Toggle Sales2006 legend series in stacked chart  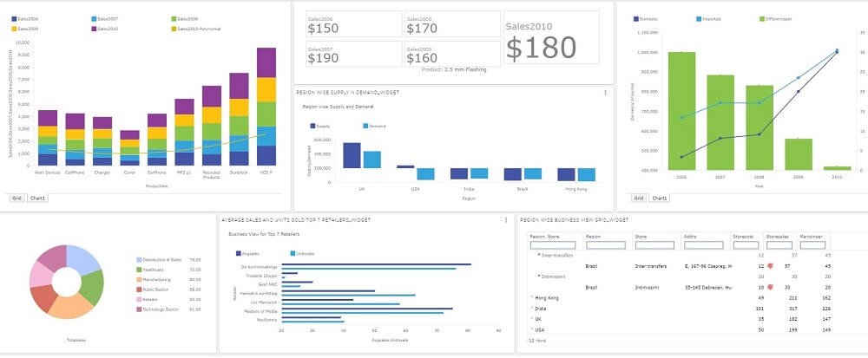pos(25,19)
